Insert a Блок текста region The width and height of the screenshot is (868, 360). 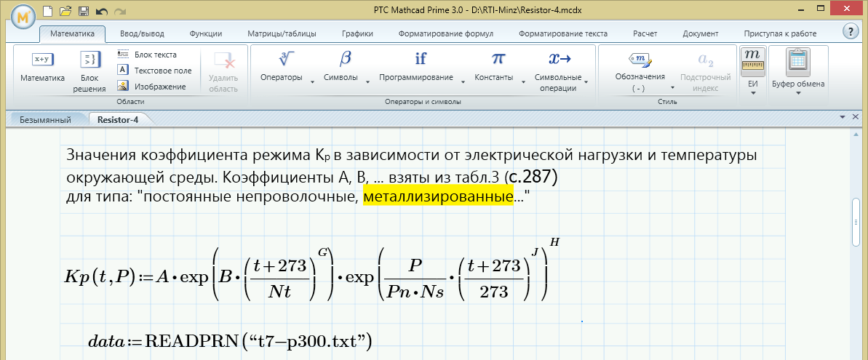148,55
